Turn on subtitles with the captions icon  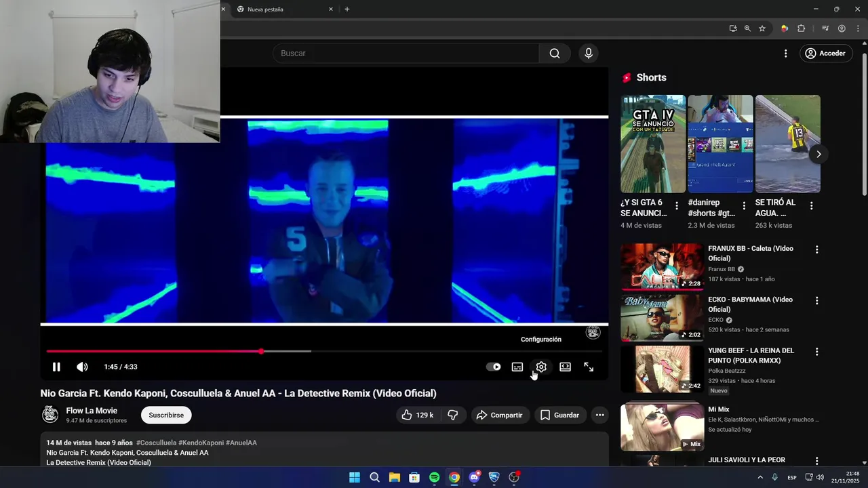tap(517, 367)
